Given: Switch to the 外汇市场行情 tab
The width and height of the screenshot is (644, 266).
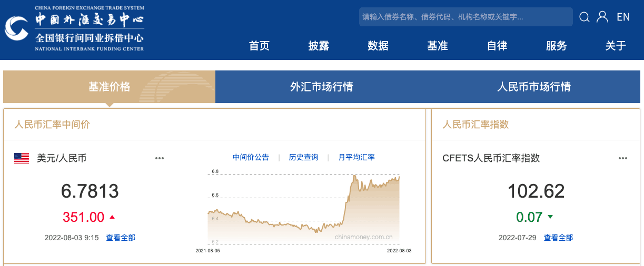Looking at the screenshot, I should point(322,87).
